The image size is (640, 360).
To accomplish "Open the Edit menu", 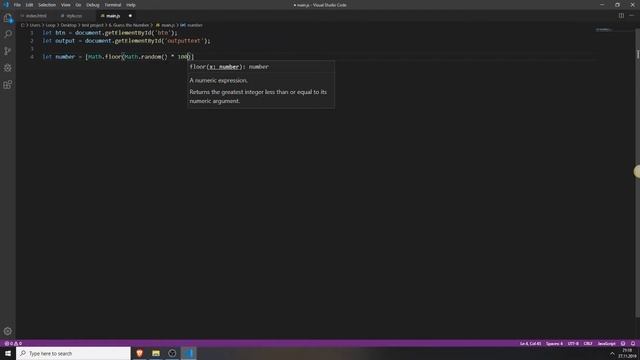I will pos(29,5).
